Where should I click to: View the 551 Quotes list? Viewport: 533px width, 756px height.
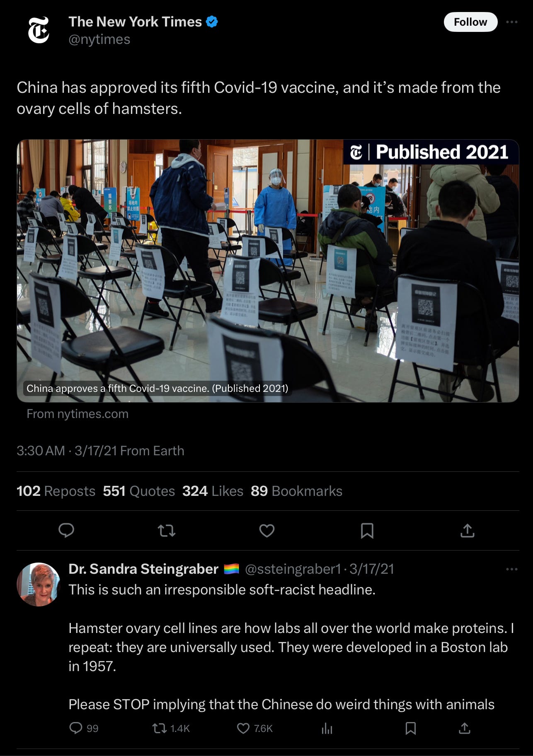[x=139, y=491]
